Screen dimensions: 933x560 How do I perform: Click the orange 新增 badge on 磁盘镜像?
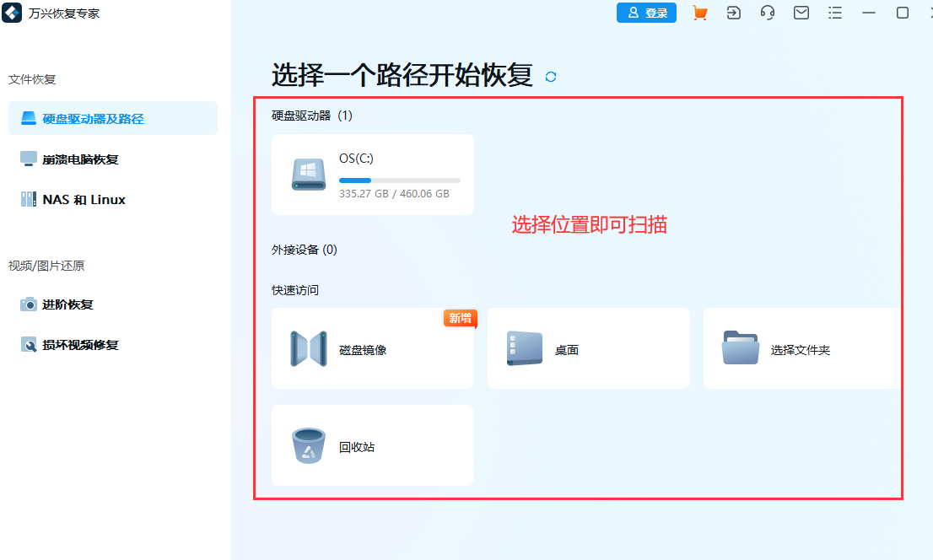point(460,319)
